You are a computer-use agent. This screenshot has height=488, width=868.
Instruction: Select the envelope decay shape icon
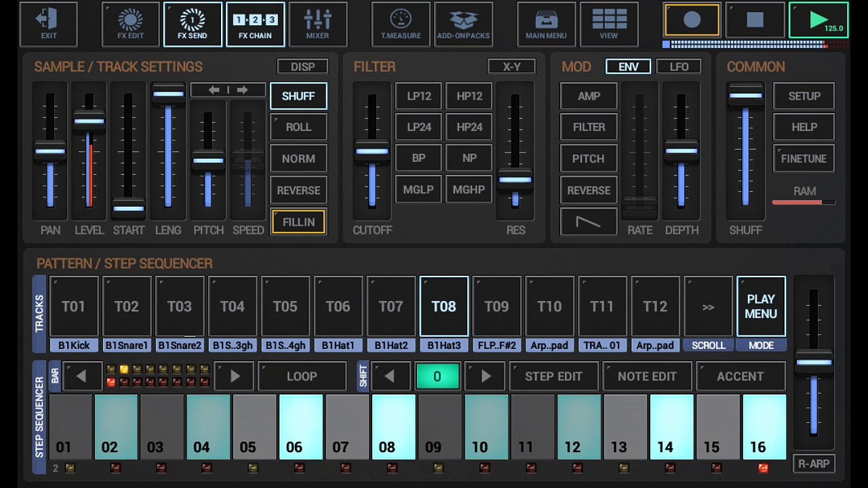click(589, 222)
